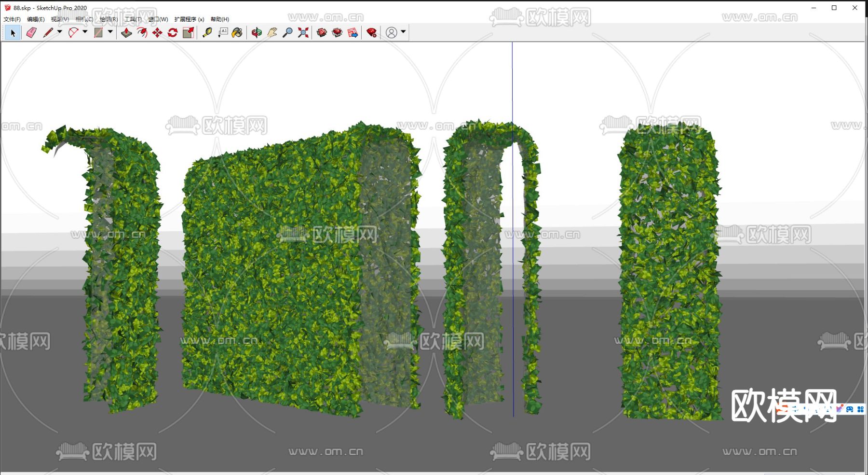This screenshot has width=868, height=475.
Task: Open the 文件(F) menu
Action: (11, 19)
